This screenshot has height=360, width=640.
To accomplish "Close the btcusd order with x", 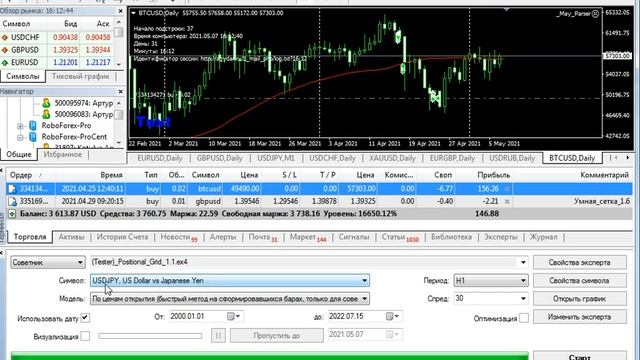I will 507,189.
